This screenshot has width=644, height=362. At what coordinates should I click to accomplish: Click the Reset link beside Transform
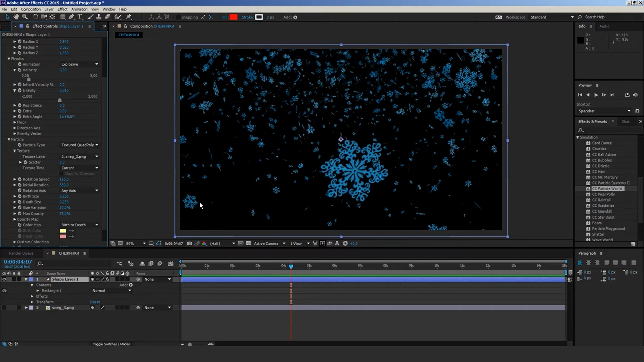(x=95, y=302)
